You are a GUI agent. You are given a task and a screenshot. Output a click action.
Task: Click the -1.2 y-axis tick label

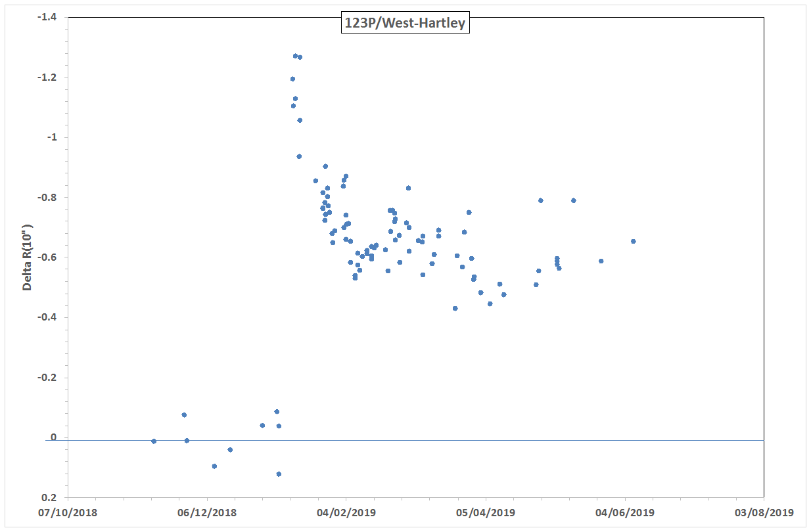tap(49, 78)
